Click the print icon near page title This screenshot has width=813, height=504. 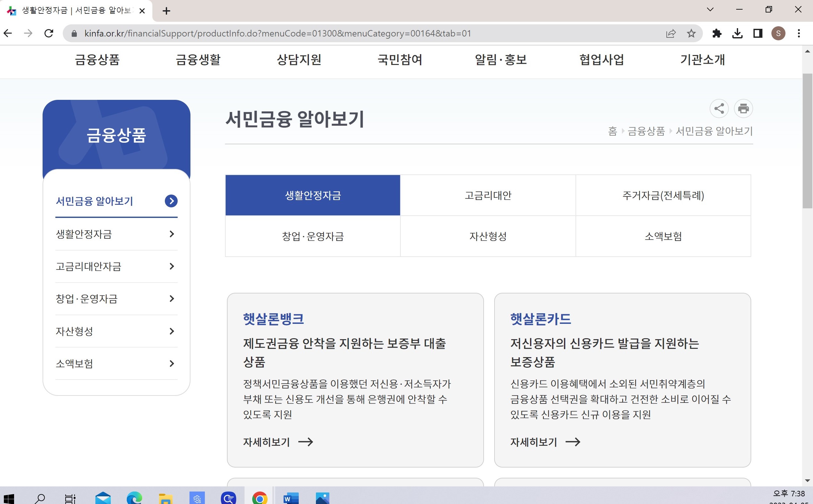(x=743, y=109)
